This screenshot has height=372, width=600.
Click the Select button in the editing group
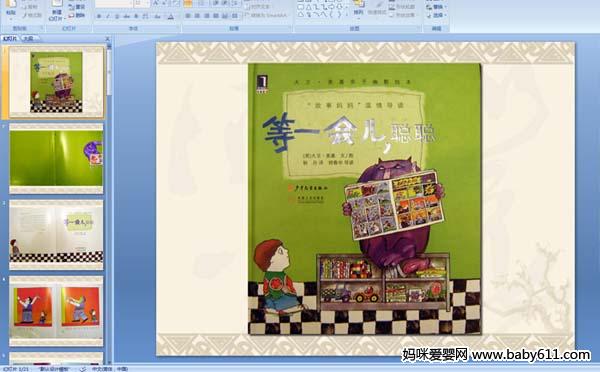[435, 15]
